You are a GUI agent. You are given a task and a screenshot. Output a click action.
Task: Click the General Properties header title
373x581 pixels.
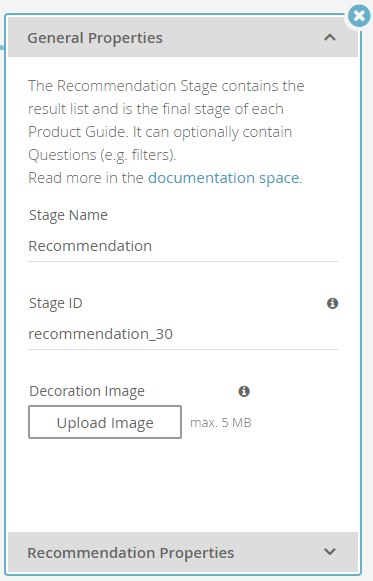pos(95,38)
